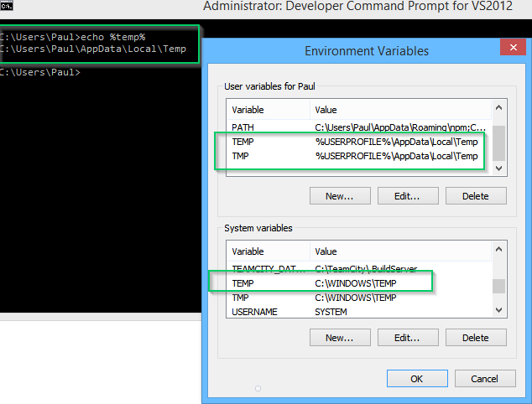Select the TEMP system variable row

pos(358,283)
